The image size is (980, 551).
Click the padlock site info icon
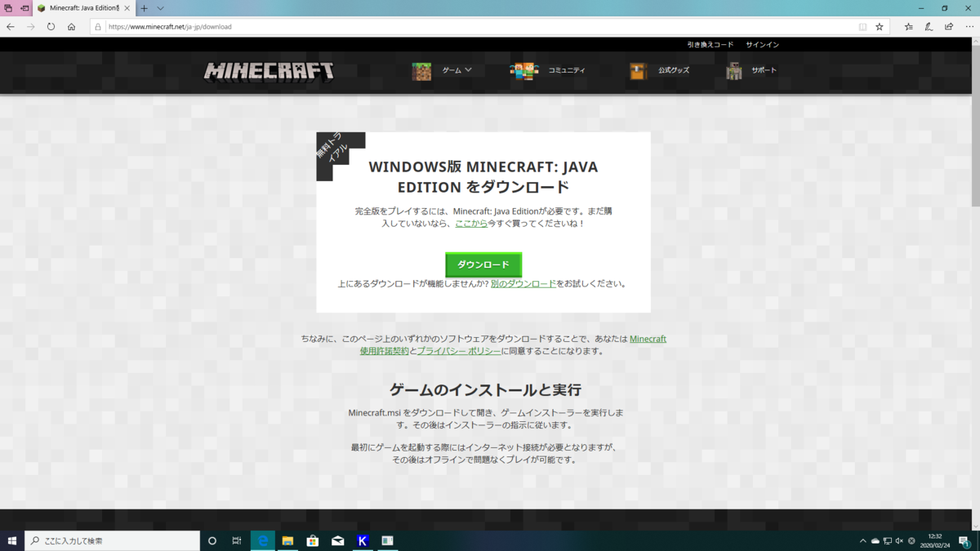pos(99,26)
